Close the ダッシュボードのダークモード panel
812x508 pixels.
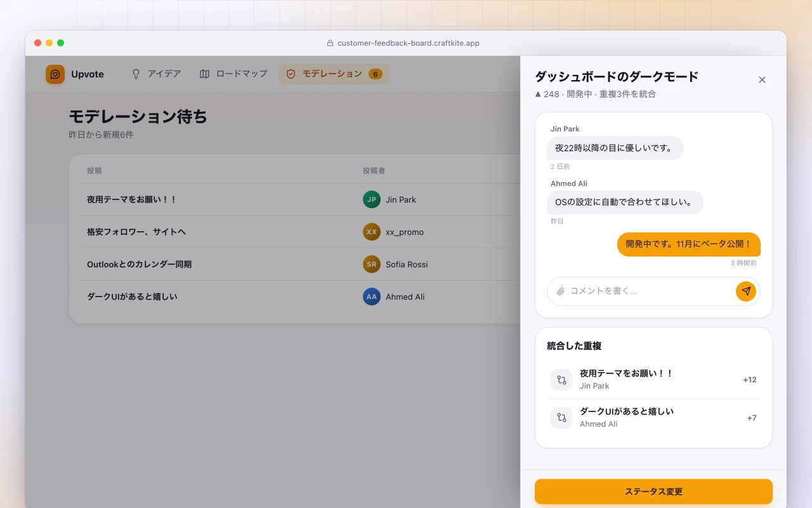[x=762, y=79]
